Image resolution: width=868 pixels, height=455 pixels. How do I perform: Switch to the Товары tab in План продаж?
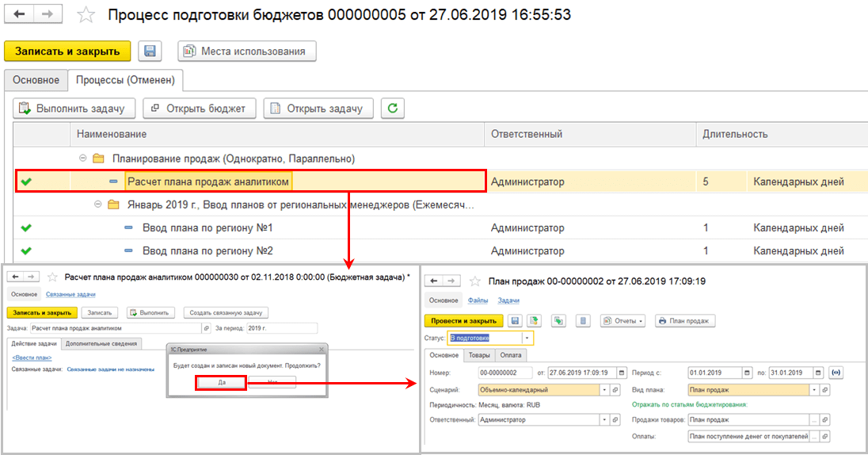[479, 354]
